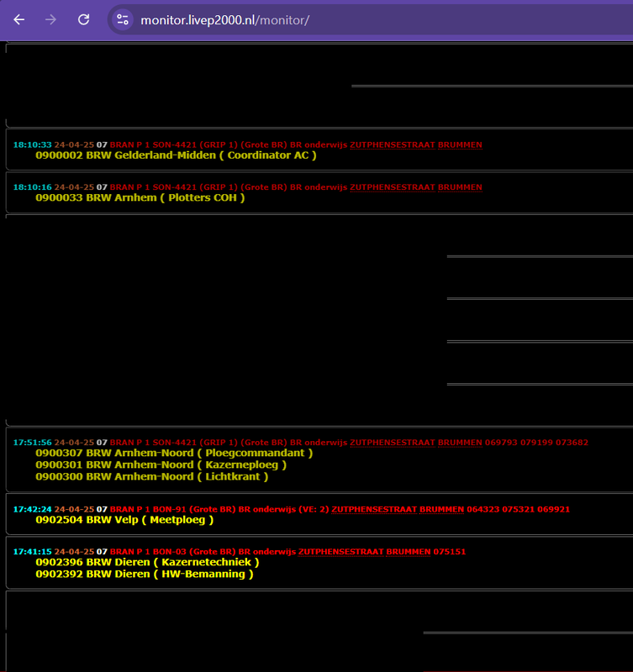
Task: Select timestamp 17:42:24
Action: tap(32, 509)
